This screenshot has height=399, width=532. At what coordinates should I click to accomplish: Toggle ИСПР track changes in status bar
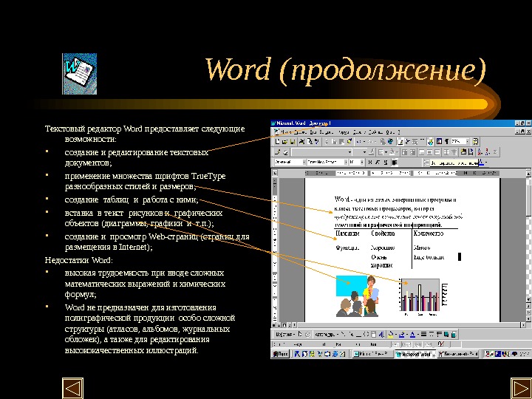406,344
